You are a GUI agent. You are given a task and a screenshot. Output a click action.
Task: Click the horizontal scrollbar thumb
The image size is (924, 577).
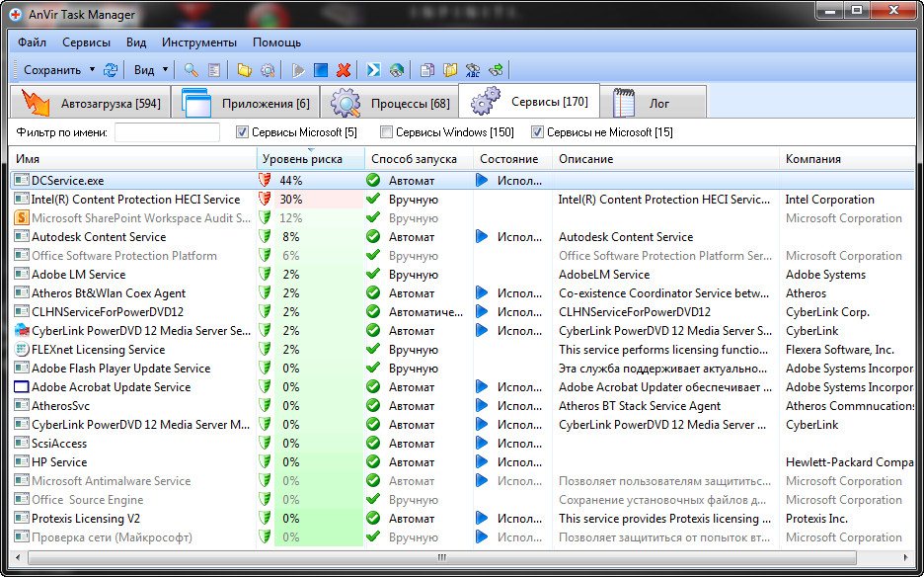tap(441, 557)
